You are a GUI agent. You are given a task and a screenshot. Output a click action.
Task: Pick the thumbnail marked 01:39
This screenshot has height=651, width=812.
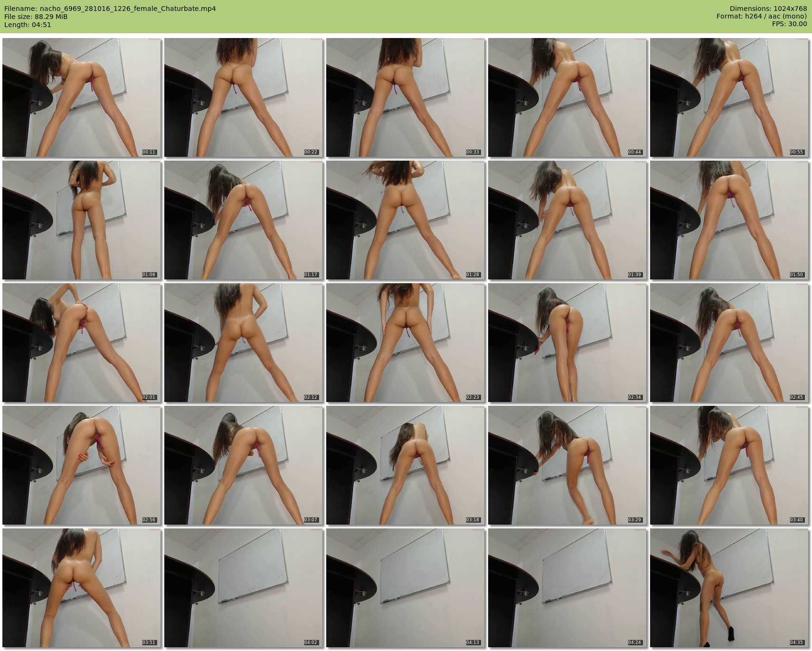tap(567, 220)
